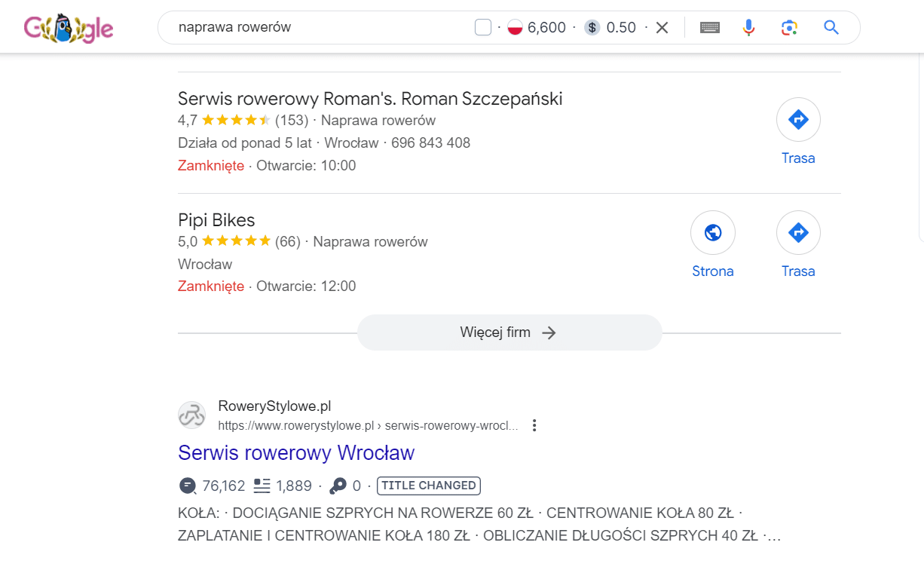The width and height of the screenshot is (924, 573).
Task: Visit Pipi Bikes website via Strona
Action: click(713, 245)
